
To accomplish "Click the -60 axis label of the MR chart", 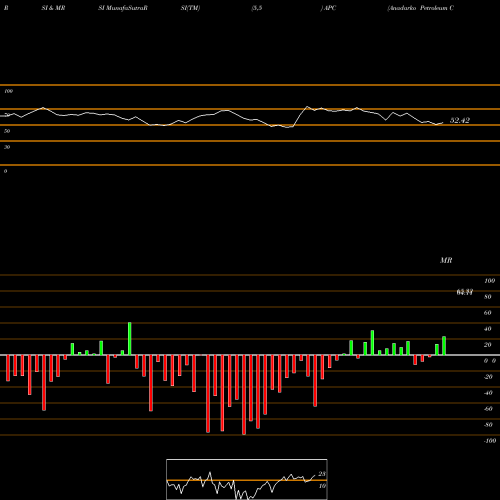I will 488,409.
